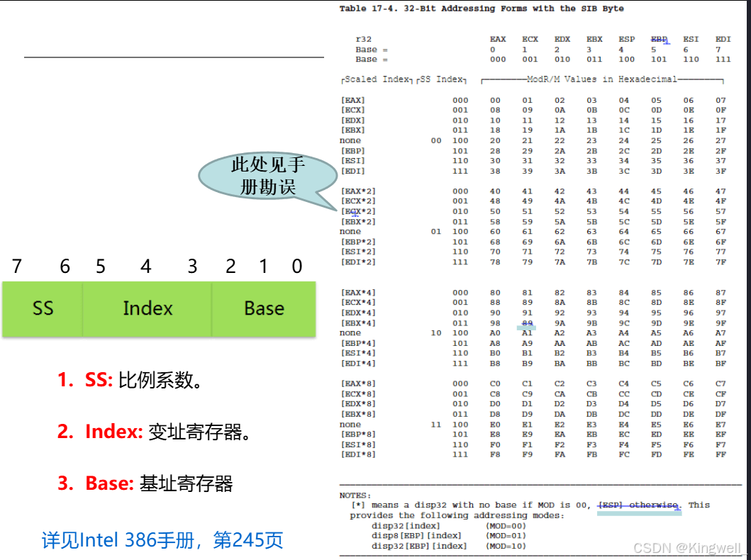Click the none row under Scaled Index 01
Screen dimensions: 751x560
(350, 231)
